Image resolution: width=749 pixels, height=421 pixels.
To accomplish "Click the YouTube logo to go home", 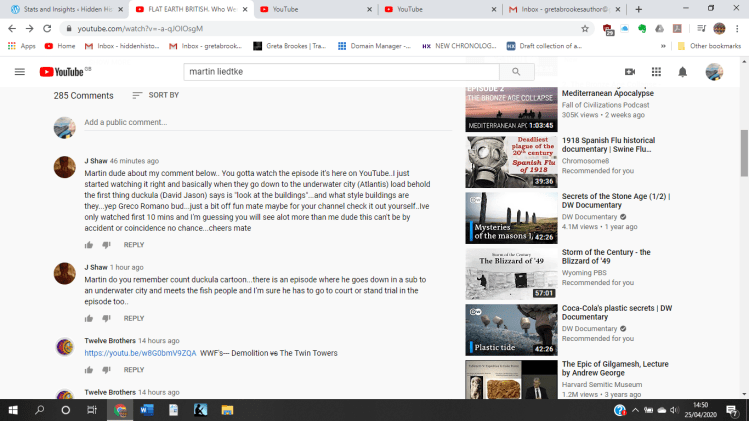I will pyautogui.click(x=60, y=72).
